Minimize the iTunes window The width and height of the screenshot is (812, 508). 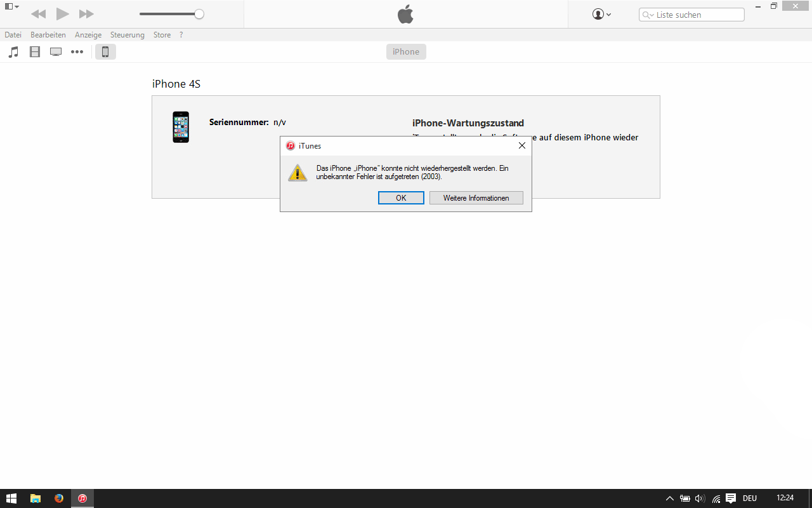click(759, 6)
